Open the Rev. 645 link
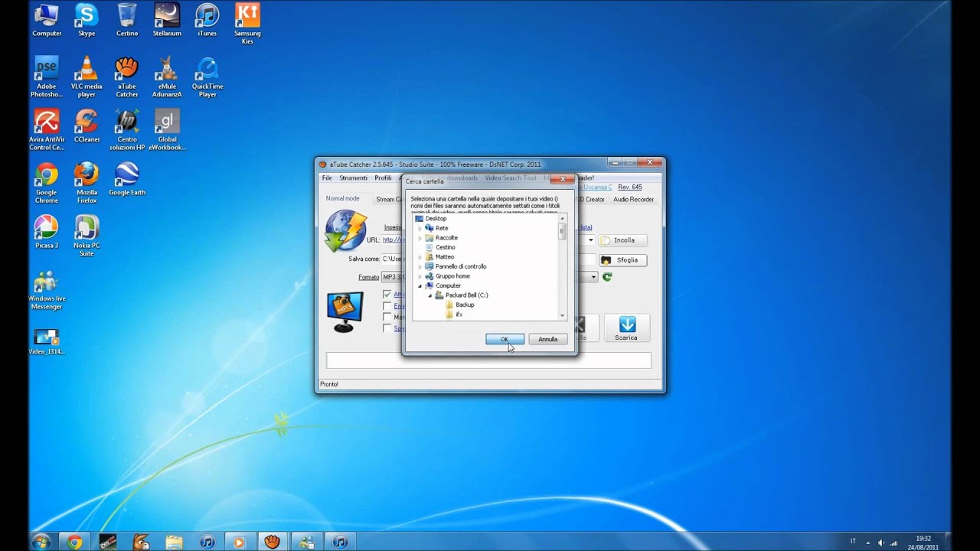This screenshot has height=551, width=980. 629,187
